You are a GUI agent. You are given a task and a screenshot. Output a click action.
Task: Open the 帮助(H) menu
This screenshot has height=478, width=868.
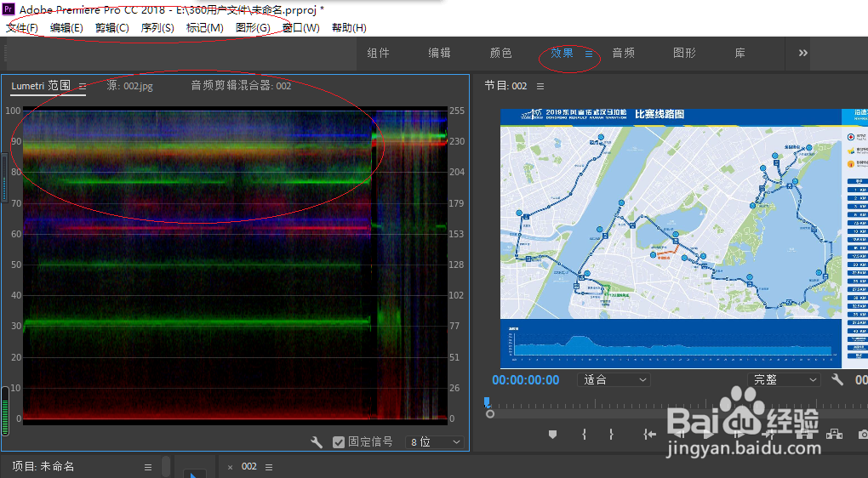[349, 28]
